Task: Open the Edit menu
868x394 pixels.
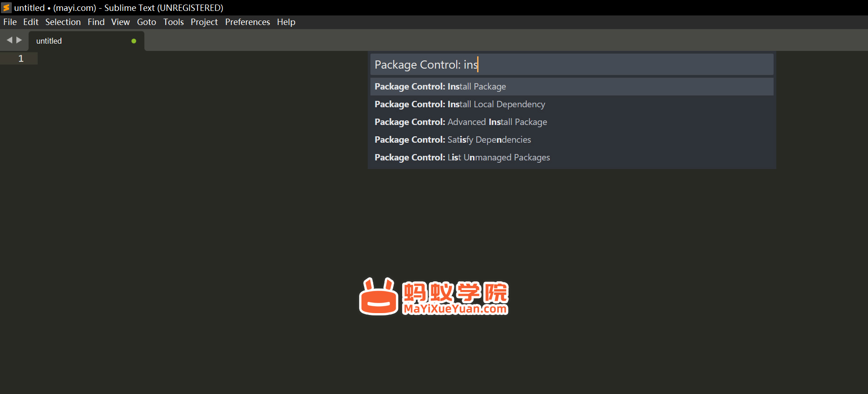Action: pos(31,22)
